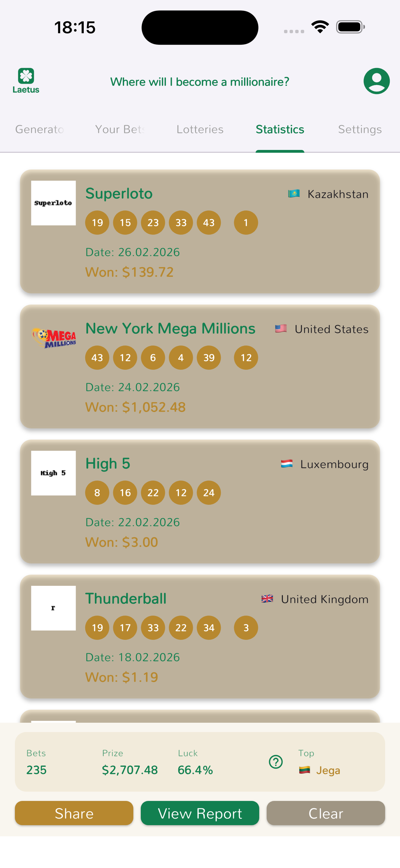Click the United Kingdom flag icon
This screenshot has width=400, height=868.
point(267,599)
